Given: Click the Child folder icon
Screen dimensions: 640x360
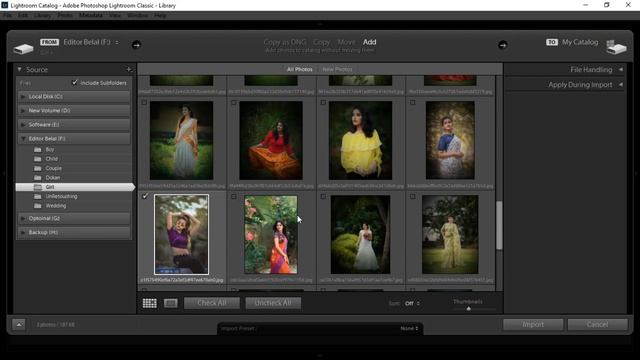Looking at the screenshot, I should point(38,159).
